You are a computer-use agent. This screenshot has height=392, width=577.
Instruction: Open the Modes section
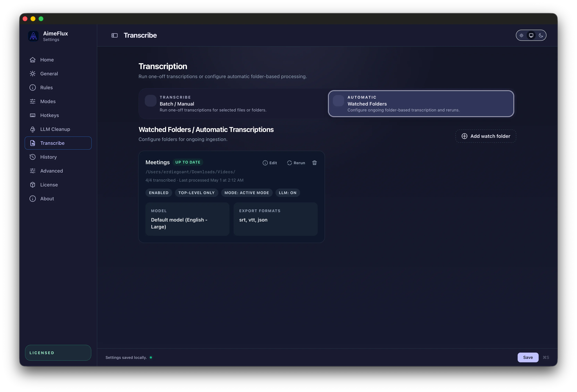58,102
